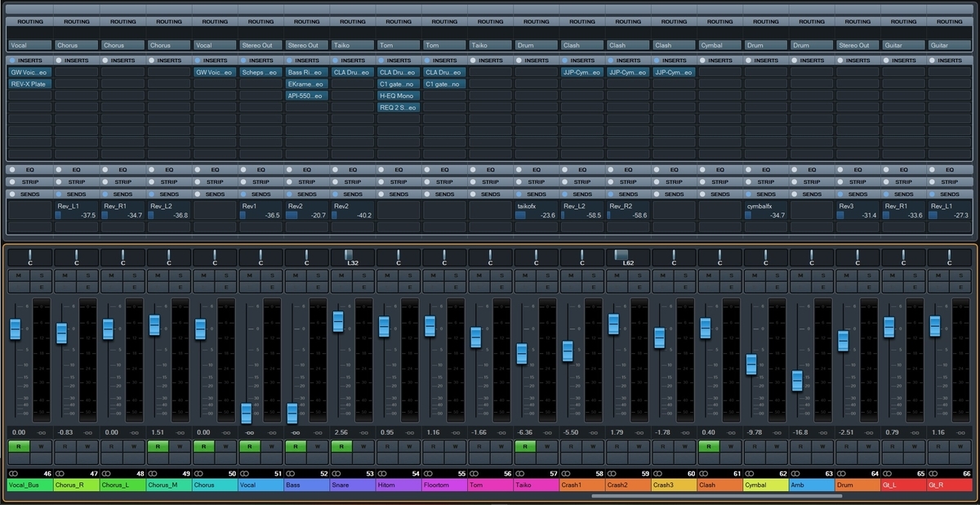
Task: Open output routing selector for Vocal_Bus
Action: 31,46
